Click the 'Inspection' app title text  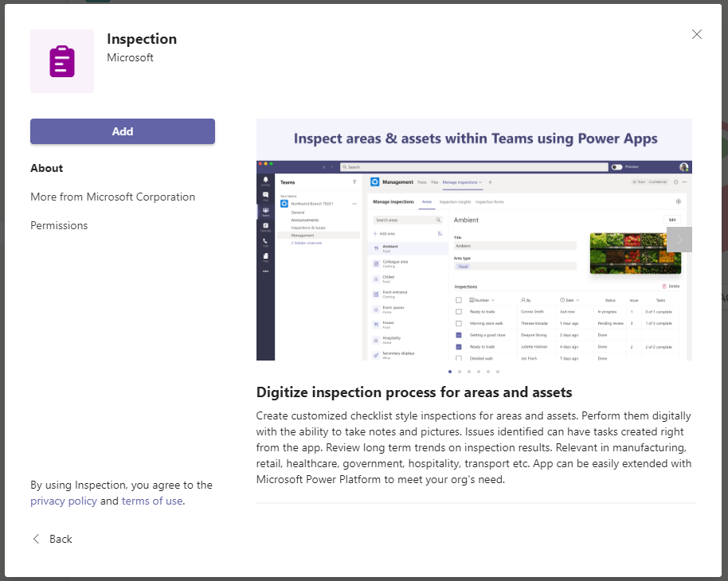[x=142, y=39]
